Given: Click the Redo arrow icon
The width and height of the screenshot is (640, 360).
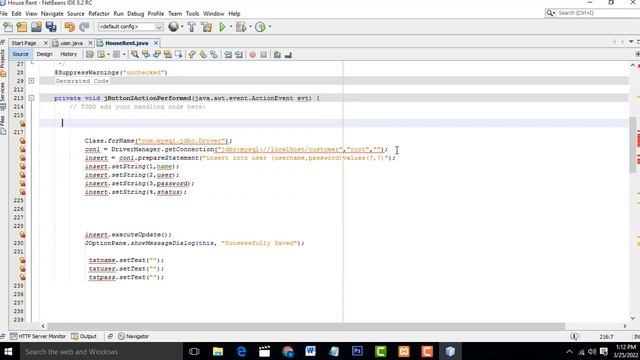Looking at the screenshot, I should pyautogui.click(x=84, y=27).
